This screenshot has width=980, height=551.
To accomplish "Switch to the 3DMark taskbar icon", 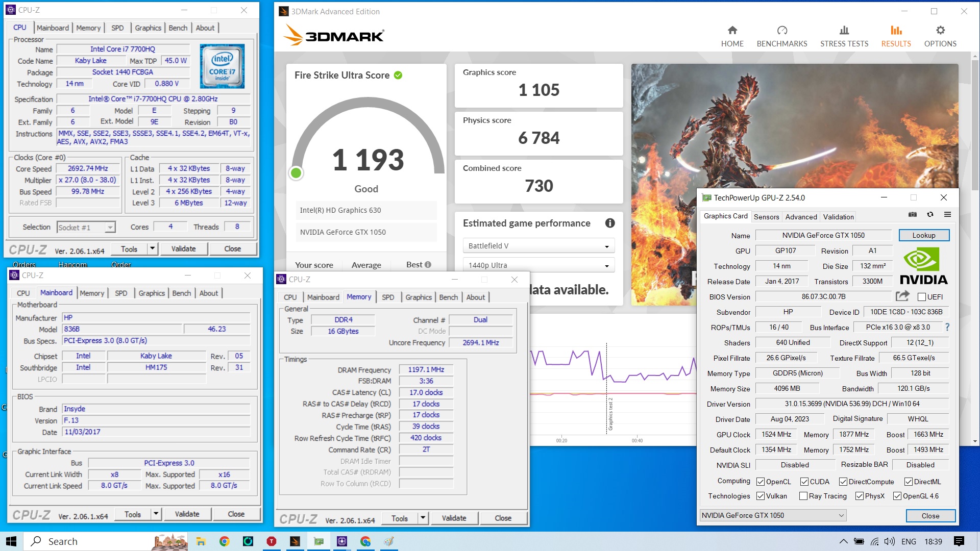I will click(295, 541).
